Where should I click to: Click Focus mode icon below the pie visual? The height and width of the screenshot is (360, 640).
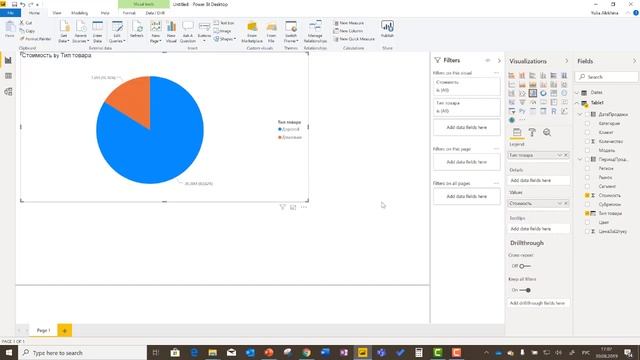[x=293, y=207]
